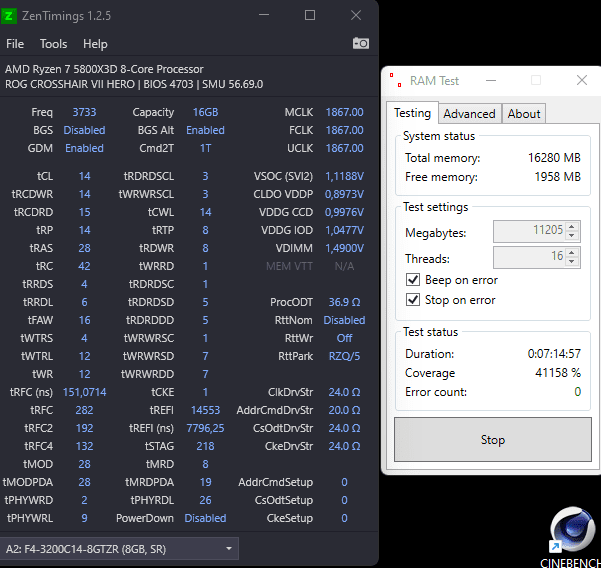Click the Capacity value 16GB

point(205,112)
